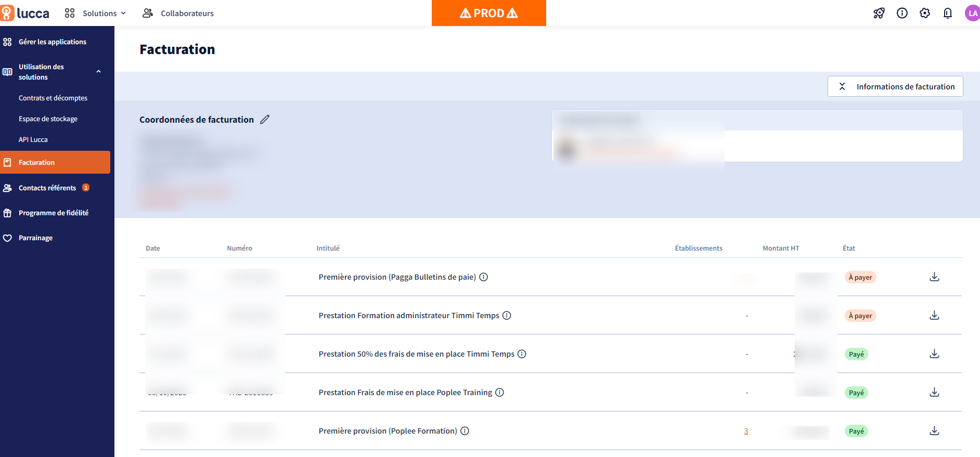Show info for 50% des frais Timmi Temps

pyautogui.click(x=522, y=354)
